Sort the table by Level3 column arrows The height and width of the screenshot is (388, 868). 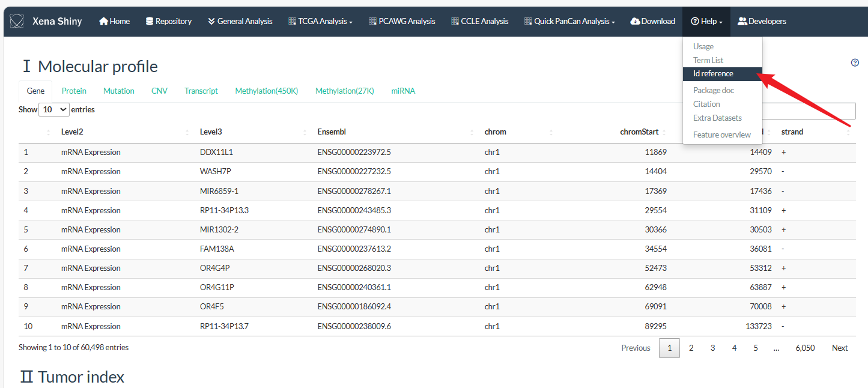tap(305, 132)
